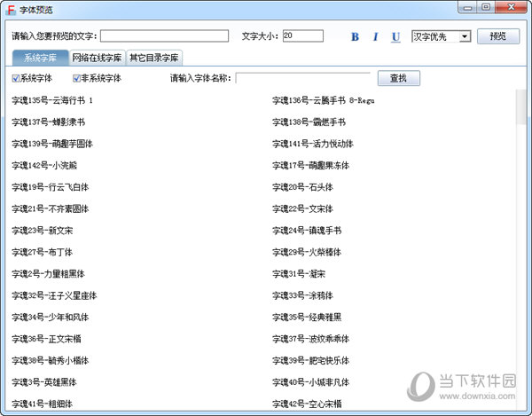The height and width of the screenshot is (416, 532).
Task: Select font 字魂142号-小浣熊
Action: (44, 166)
